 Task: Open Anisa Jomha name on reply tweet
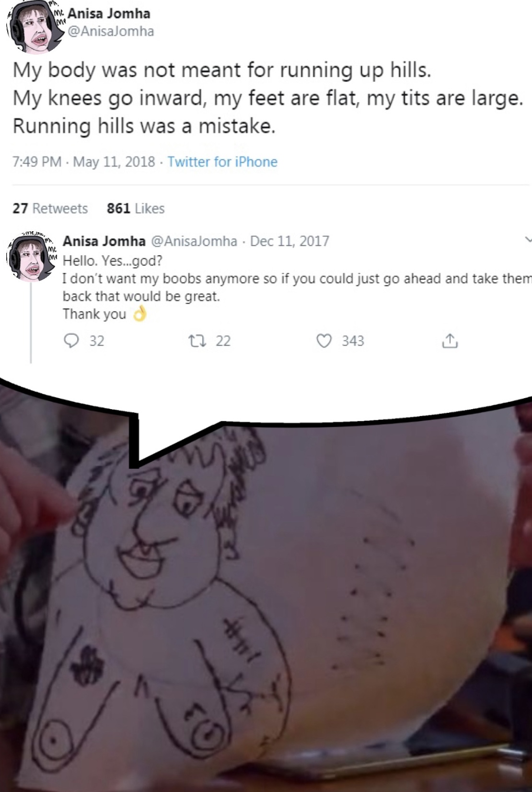pyautogui.click(x=104, y=241)
